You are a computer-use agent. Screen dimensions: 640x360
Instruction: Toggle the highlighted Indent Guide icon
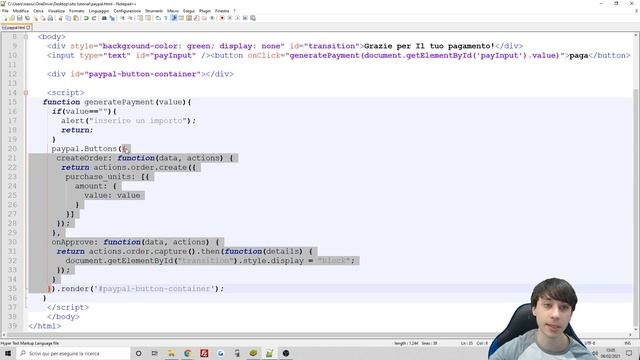click(174, 18)
